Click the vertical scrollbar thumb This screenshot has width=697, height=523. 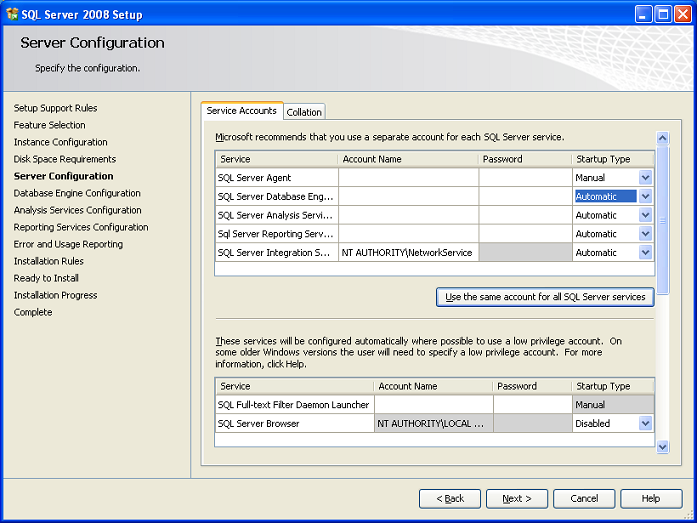tap(662, 220)
